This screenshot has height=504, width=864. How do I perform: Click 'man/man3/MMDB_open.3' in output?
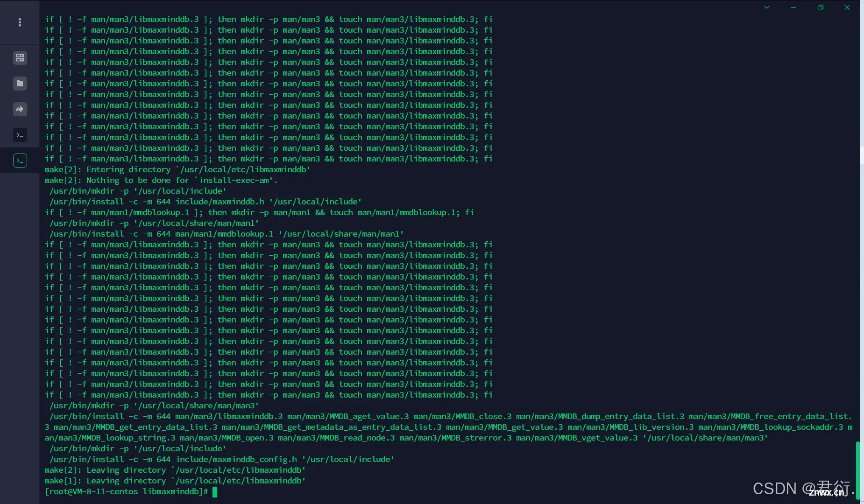[227, 438]
